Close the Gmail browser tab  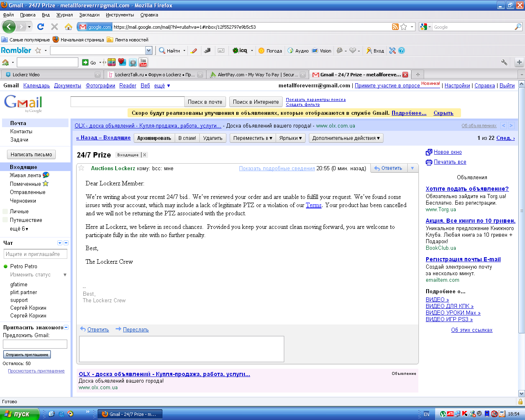tap(405, 75)
